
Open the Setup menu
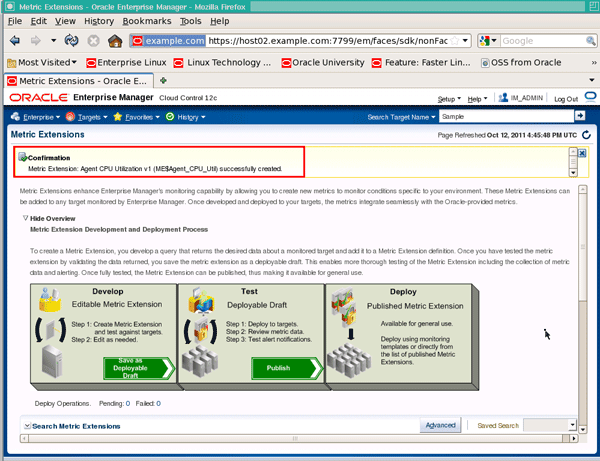pyautogui.click(x=449, y=99)
